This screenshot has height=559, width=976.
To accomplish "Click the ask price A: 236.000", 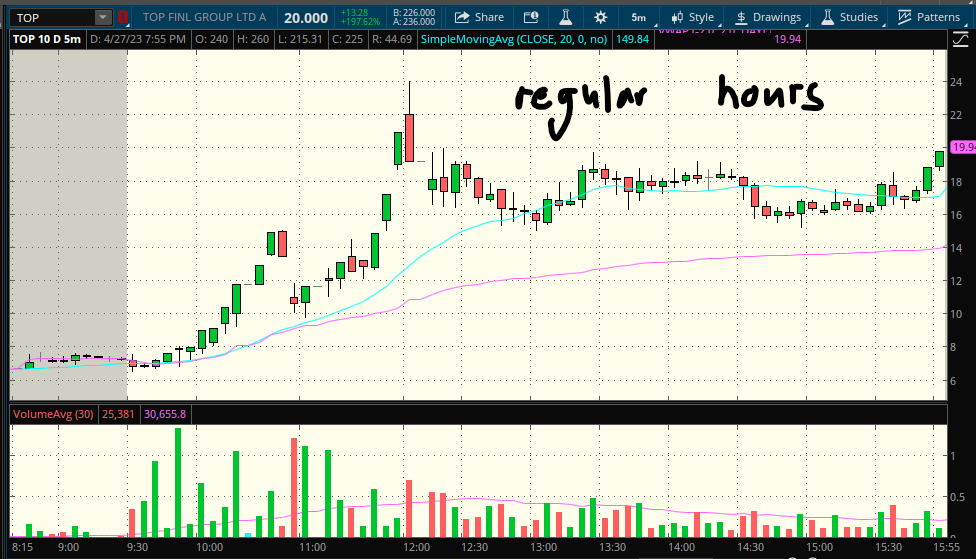I will coord(415,22).
